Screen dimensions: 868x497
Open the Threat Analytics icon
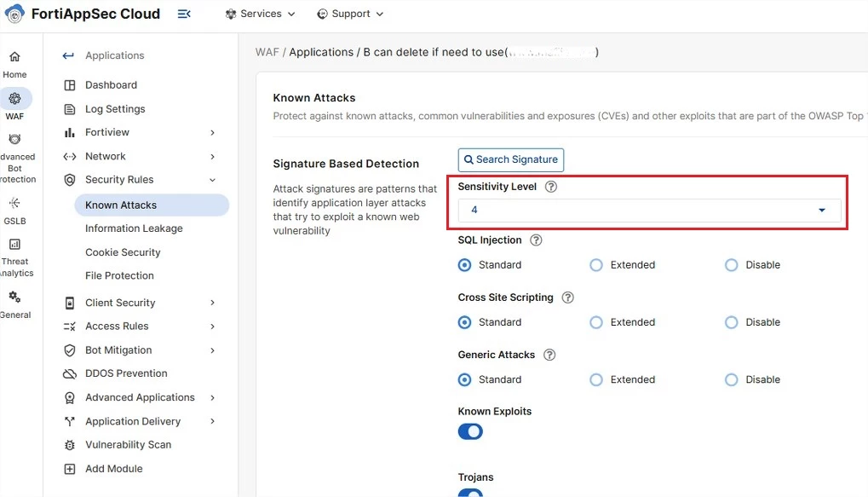coord(15,245)
